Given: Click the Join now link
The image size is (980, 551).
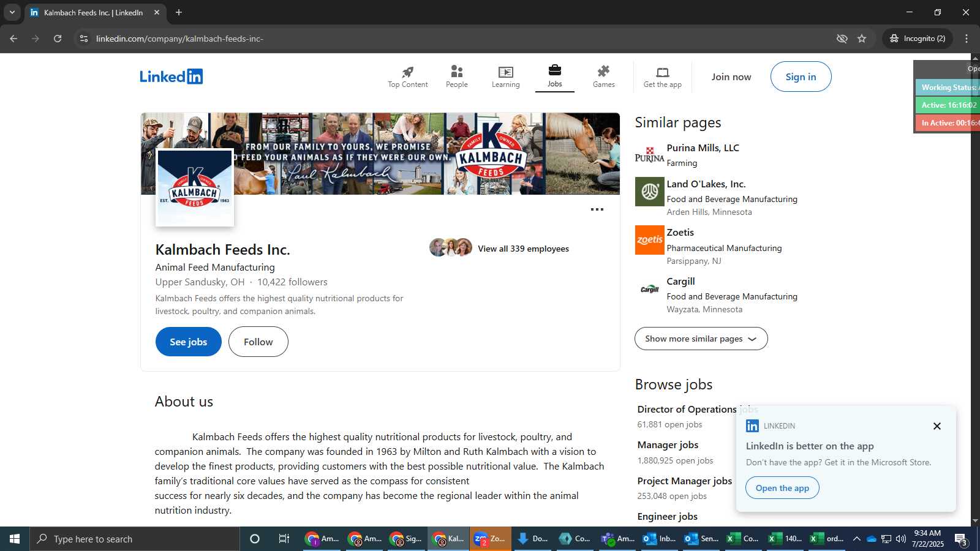Looking at the screenshot, I should point(731,77).
